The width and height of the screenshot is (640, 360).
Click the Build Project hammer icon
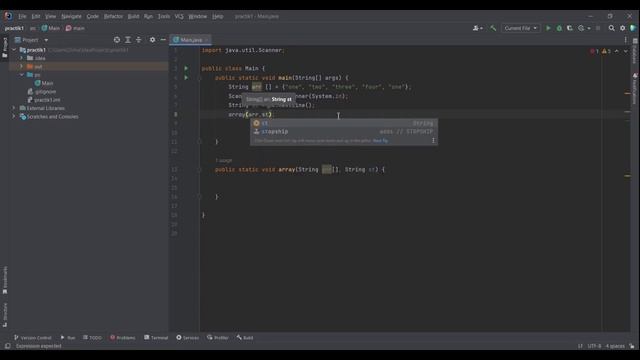click(493, 28)
